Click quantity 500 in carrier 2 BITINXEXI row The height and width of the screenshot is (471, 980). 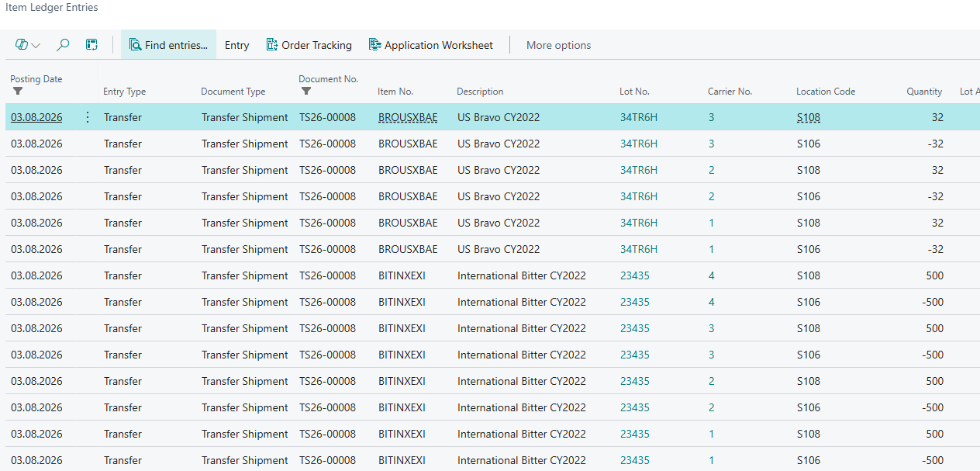934,382
